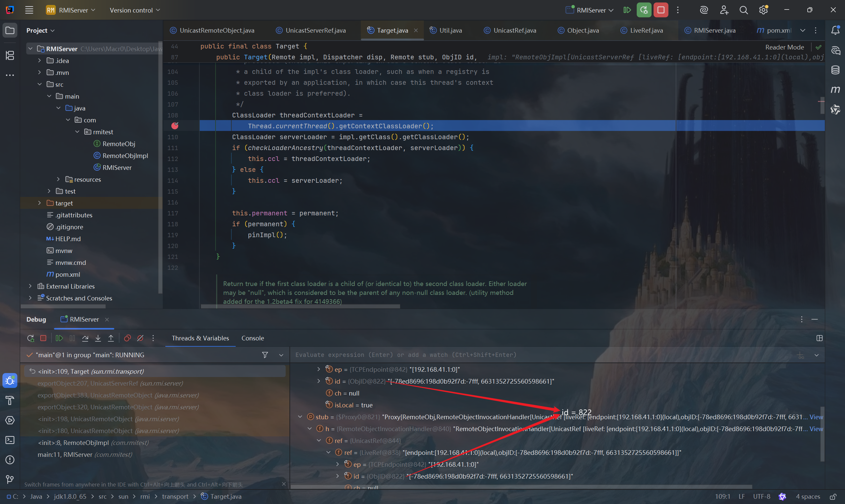Open run configuration RMIServer dropdown
Image resolution: width=845 pixels, height=504 pixels.
click(590, 10)
